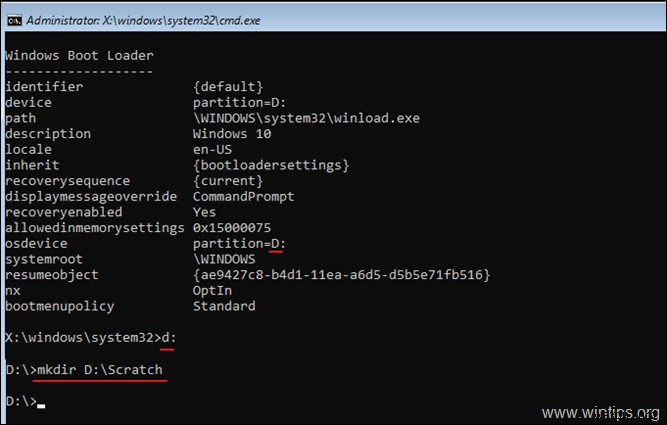This screenshot has width=667, height=425.
Task: Select the {default} identifier value
Action: [x=229, y=86]
